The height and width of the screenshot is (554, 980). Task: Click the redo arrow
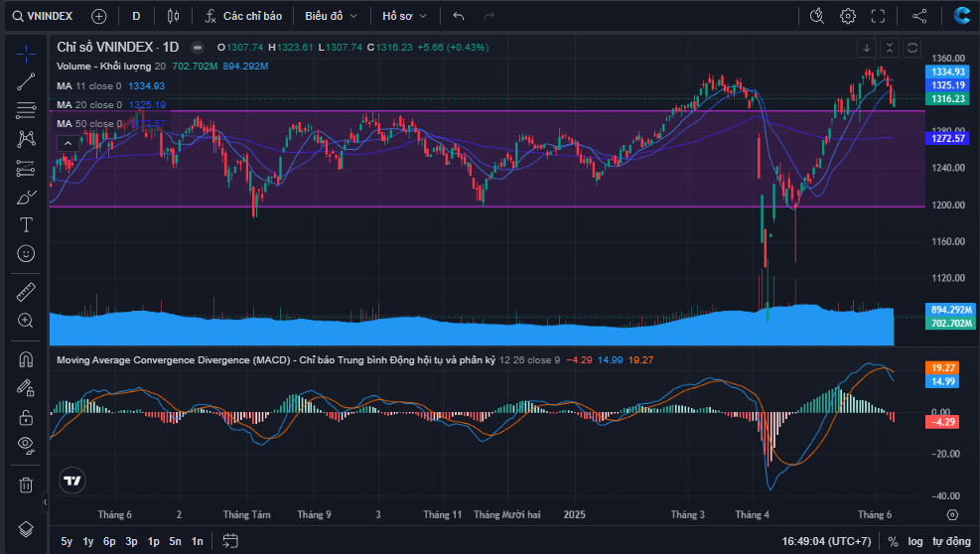[489, 16]
